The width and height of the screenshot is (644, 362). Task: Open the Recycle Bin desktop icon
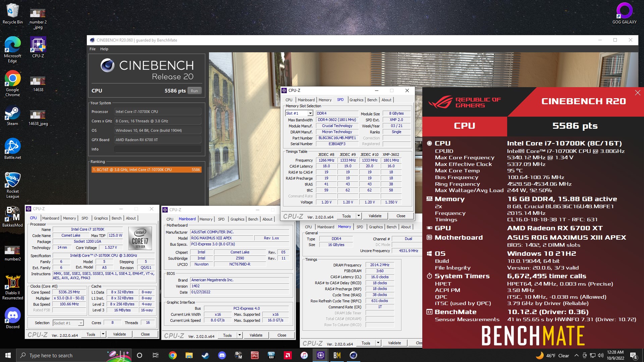pyautogui.click(x=12, y=14)
